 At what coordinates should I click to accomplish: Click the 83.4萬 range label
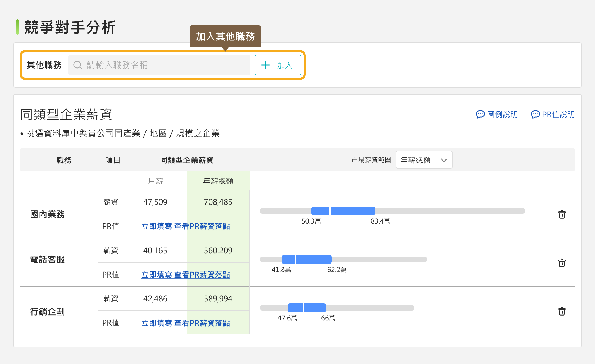[380, 221]
